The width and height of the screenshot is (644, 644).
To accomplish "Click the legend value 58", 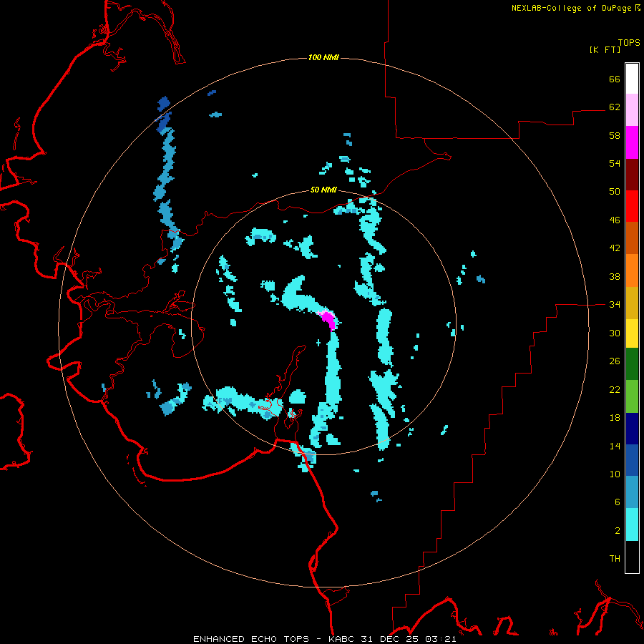I will click(x=615, y=135).
